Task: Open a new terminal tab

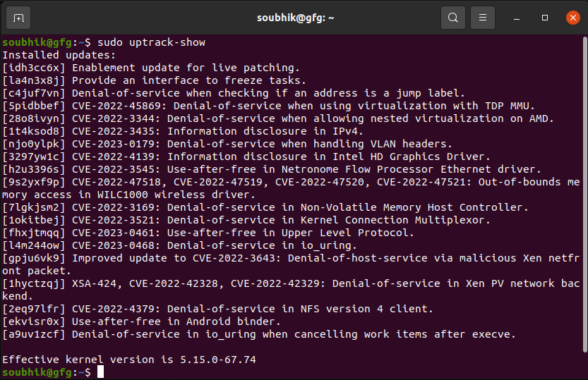Action: point(18,17)
